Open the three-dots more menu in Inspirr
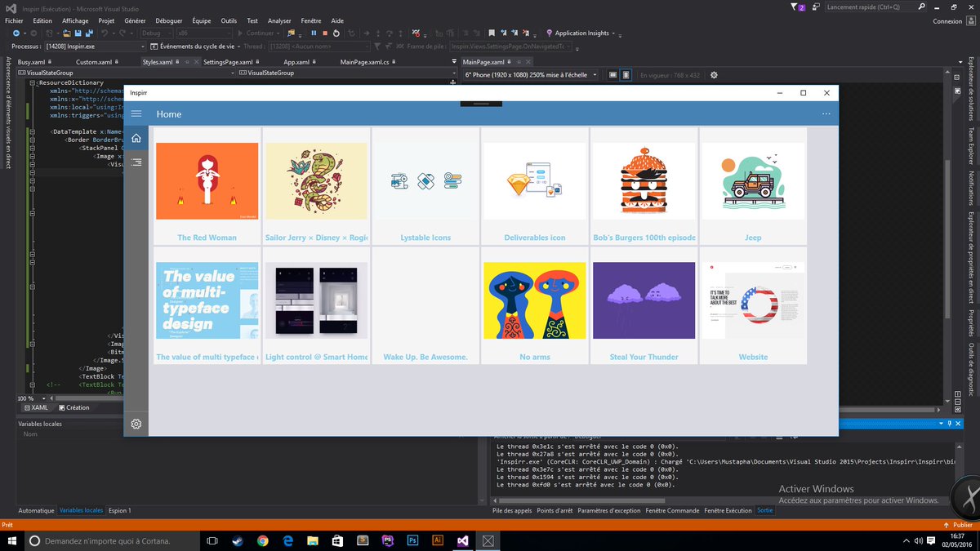The height and width of the screenshot is (551, 980). coord(826,113)
